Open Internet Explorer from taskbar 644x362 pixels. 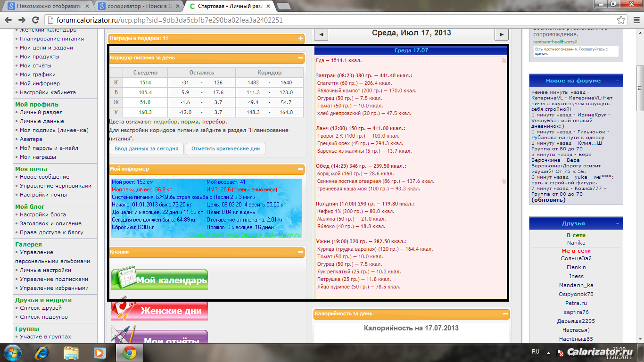pyautogui.click(x=42, y=352)
